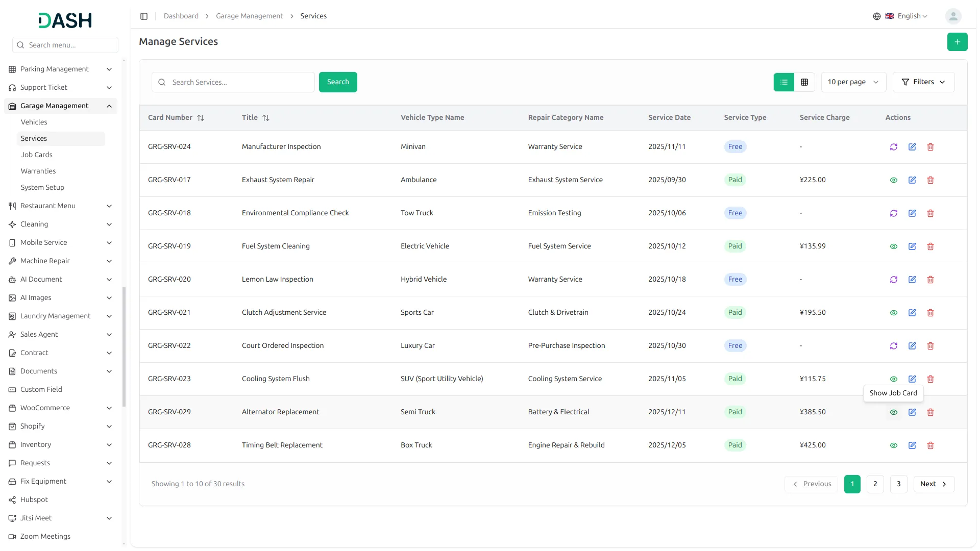Click the green add service plus button

pos(957,42)
